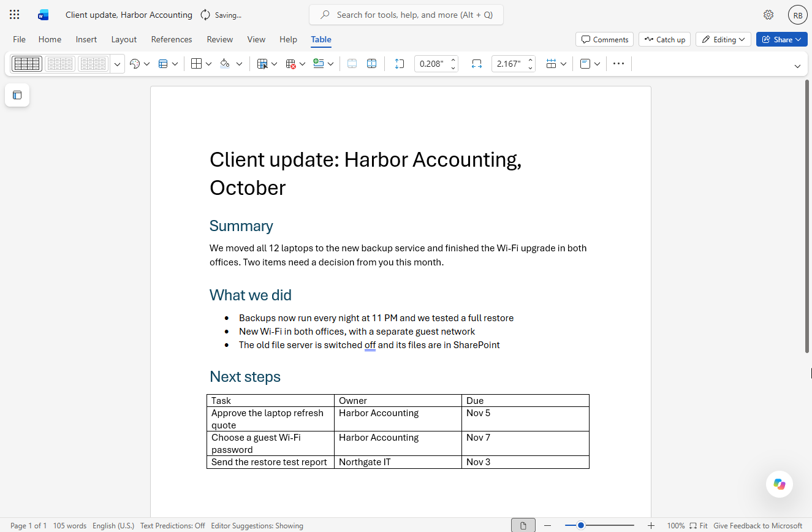Click the row height icon

pos(400,64)
